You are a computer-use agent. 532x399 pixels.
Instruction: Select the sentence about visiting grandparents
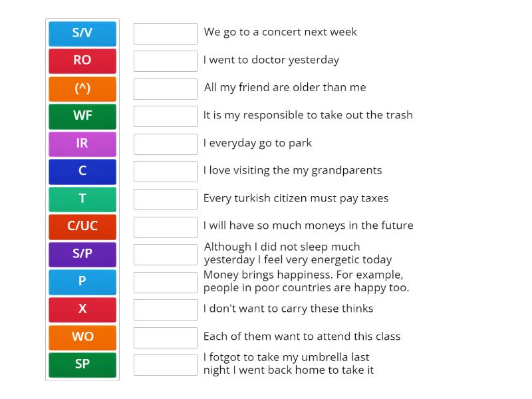293,170
